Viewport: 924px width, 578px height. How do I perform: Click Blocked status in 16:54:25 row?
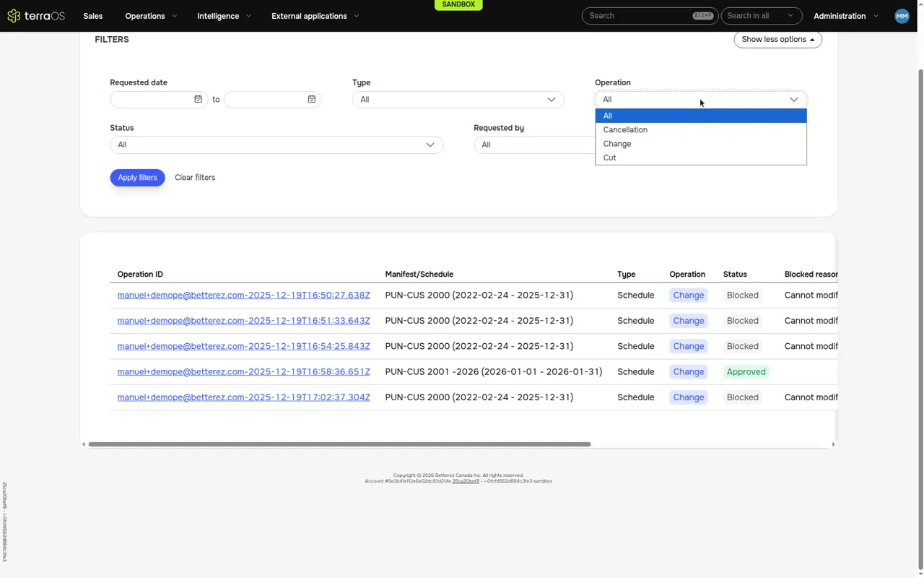tap(743, 346)
